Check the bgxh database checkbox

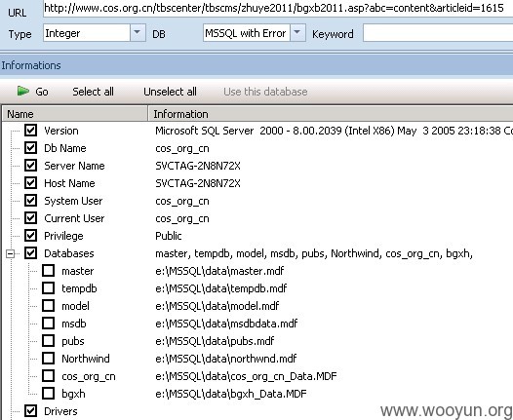click(49, 393)
